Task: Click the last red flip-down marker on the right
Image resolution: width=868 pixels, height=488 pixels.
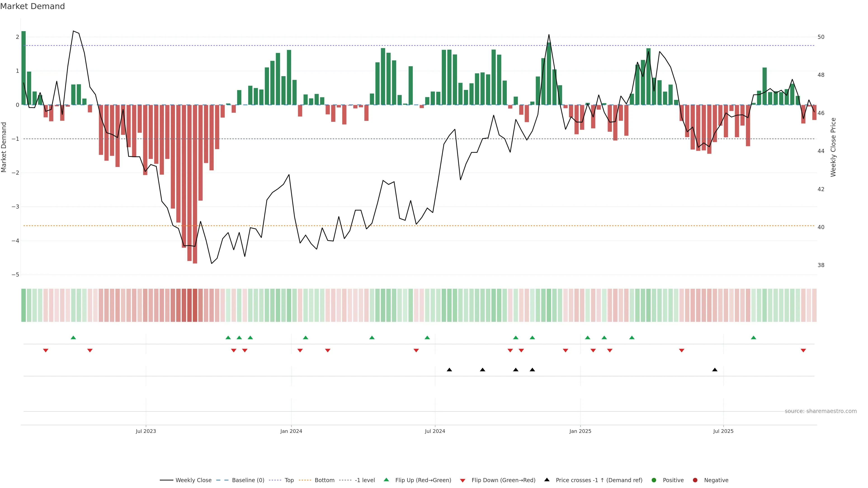Action: (803, 351)
